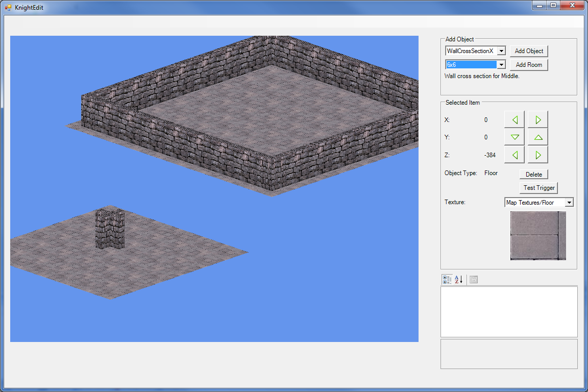Click the right green arrow to increase X
The image size is (588, 392).
[x=537, y=119]
